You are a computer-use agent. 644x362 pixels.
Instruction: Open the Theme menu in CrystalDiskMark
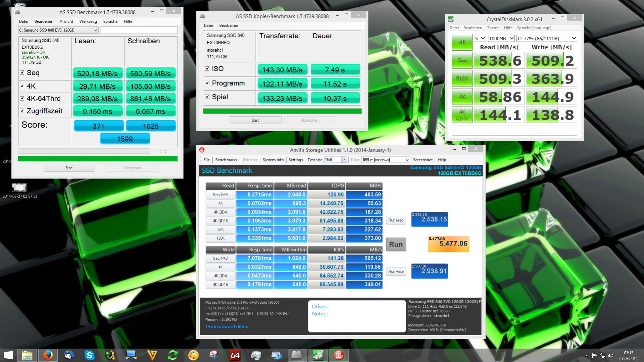pyautogui.click(x=493, y=28)
